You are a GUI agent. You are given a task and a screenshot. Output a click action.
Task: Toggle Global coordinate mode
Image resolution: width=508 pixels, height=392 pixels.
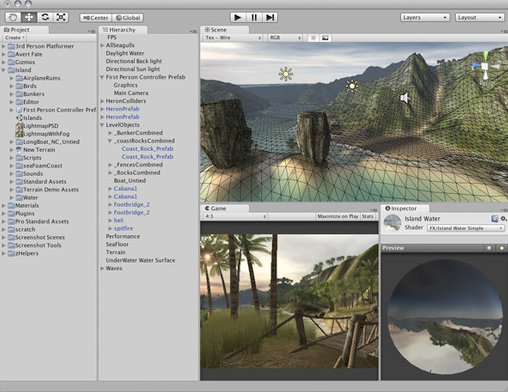[128, 18]
